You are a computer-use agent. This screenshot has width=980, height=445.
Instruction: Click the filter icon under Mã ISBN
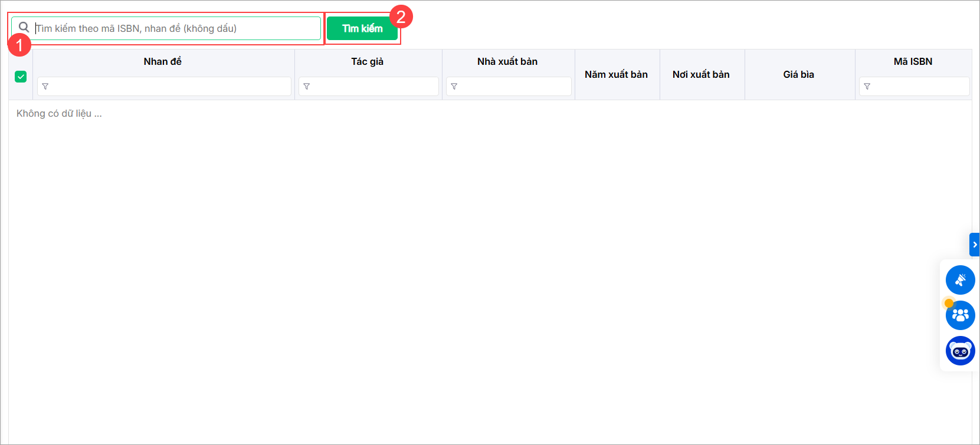pos(867,87)
